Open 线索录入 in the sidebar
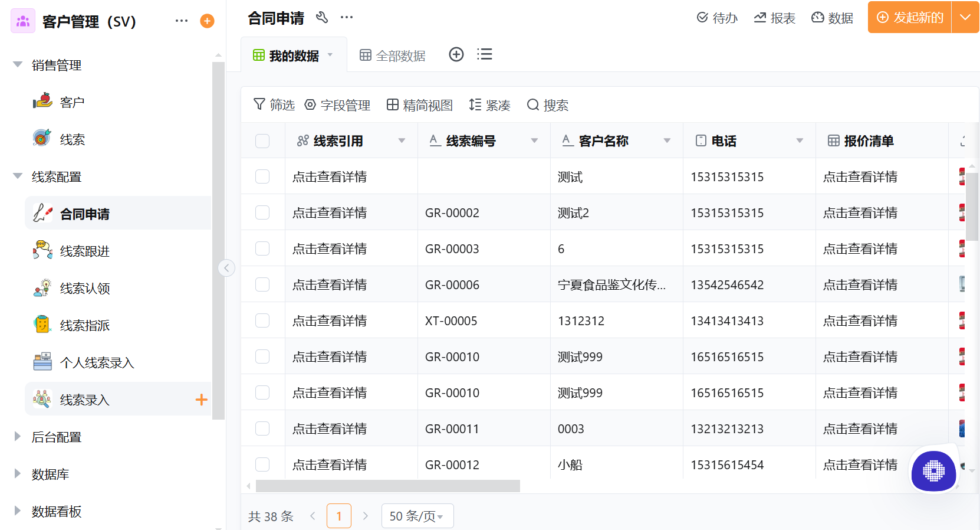The width and height of the screenshot is (980, 530). (118, 400)
